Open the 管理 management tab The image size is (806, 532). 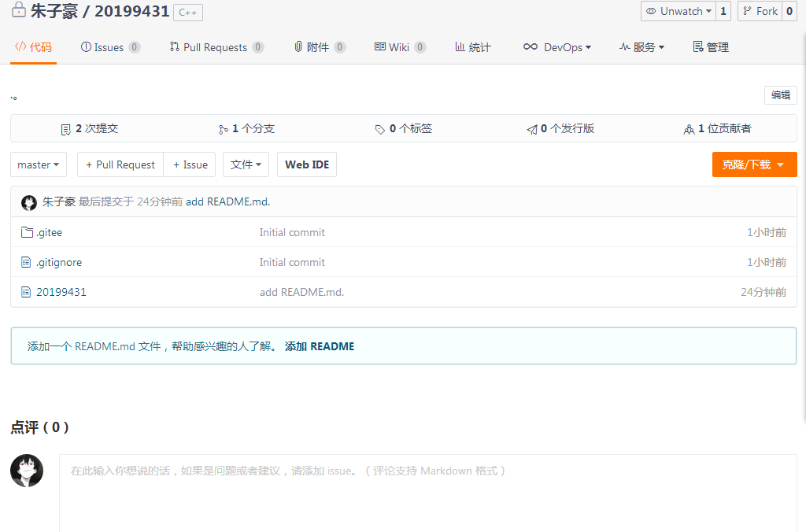point(711,47)
